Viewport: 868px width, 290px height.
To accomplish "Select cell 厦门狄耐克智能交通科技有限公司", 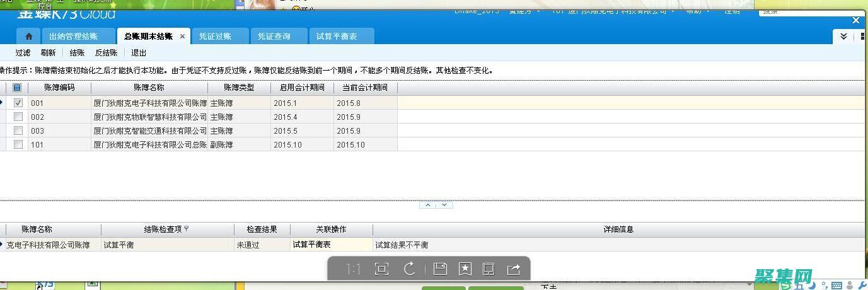I will (x=150, y=130).
